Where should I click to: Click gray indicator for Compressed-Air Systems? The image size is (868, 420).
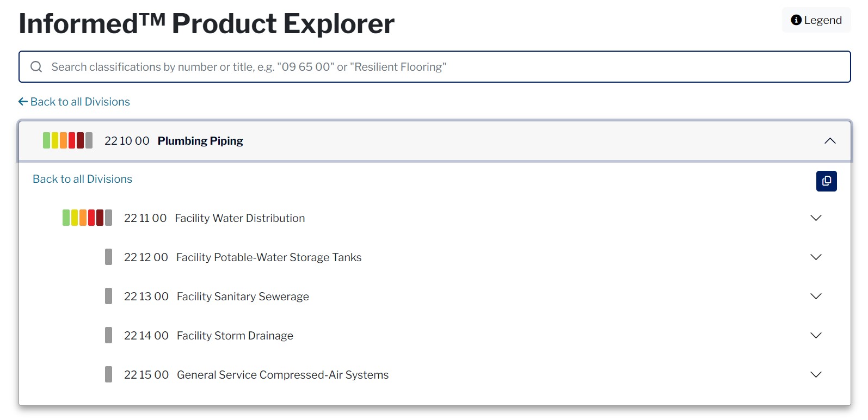click(x=108, y=375)
